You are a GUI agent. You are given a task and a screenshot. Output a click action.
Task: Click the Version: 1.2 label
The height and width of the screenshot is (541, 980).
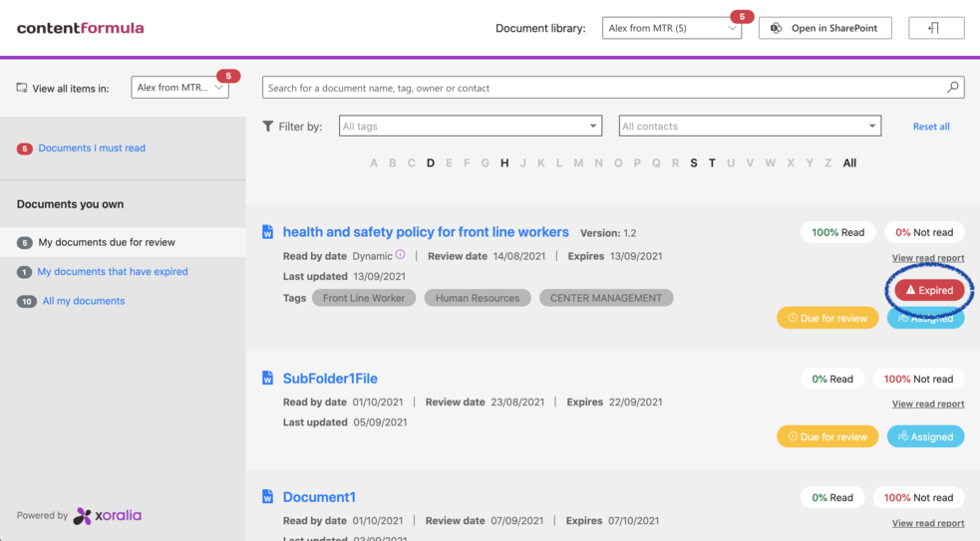point(608,233)
